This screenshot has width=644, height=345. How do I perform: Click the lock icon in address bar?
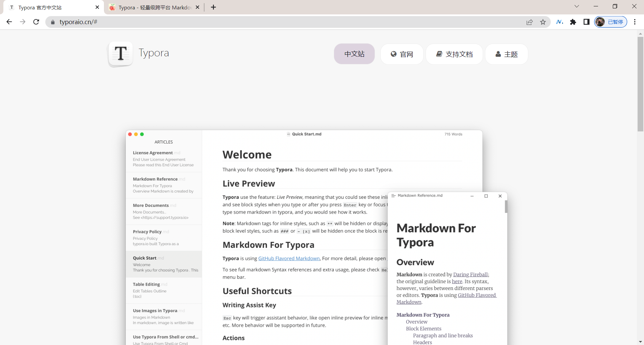point(53,22)
